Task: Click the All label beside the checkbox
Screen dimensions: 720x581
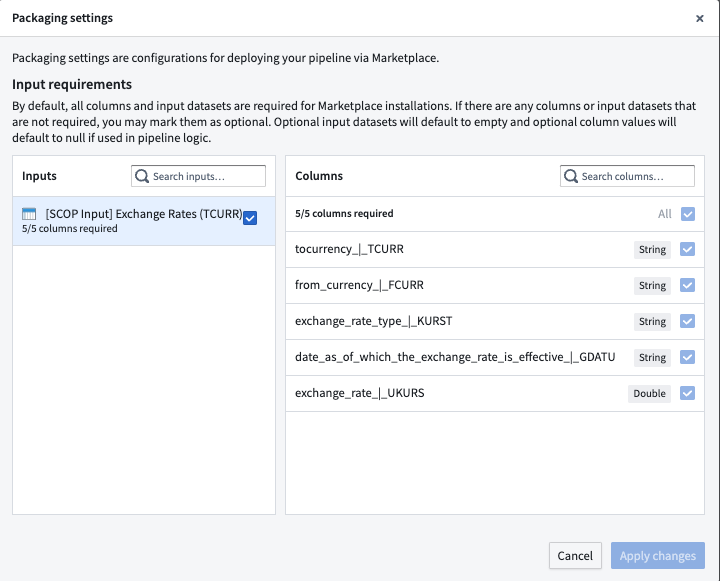Action: 664,214
